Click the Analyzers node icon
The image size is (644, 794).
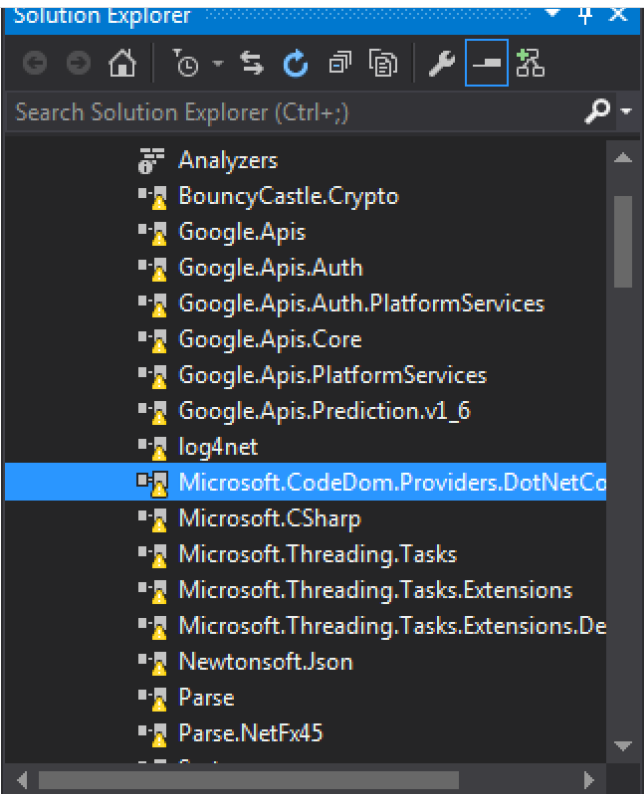point(151,161)
